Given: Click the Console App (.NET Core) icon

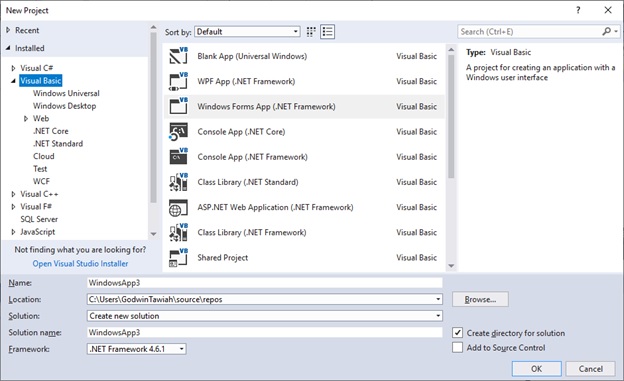Looking at the screenshot, I should pyautogui.click(x=178, y=131).
